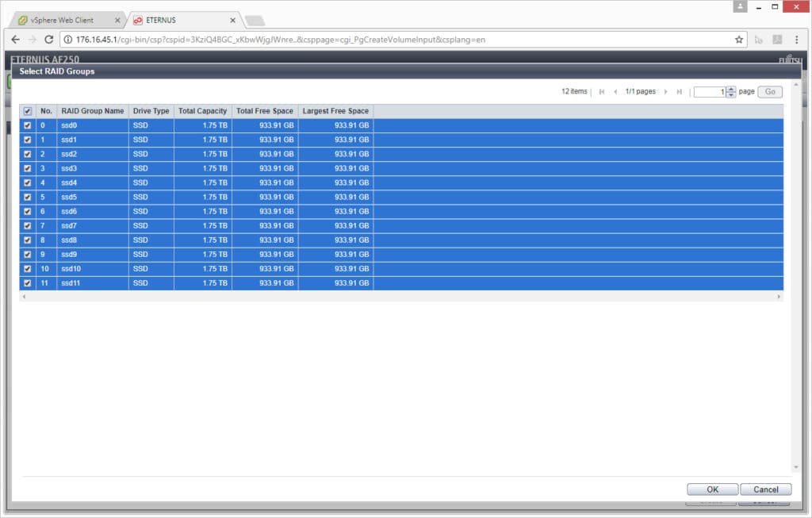
Task: Close the vSphere Web Client tab
Action: click(117, 20)
